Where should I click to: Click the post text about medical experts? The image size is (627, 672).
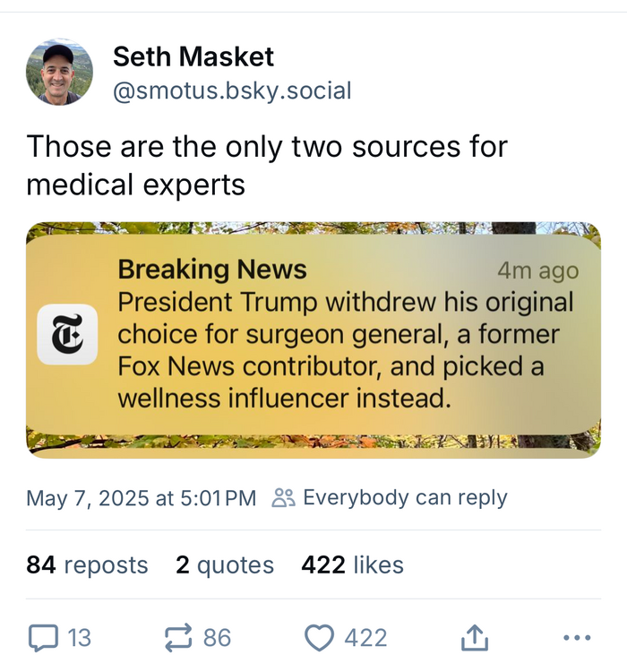pyautogui.click(x=267, y=164)
